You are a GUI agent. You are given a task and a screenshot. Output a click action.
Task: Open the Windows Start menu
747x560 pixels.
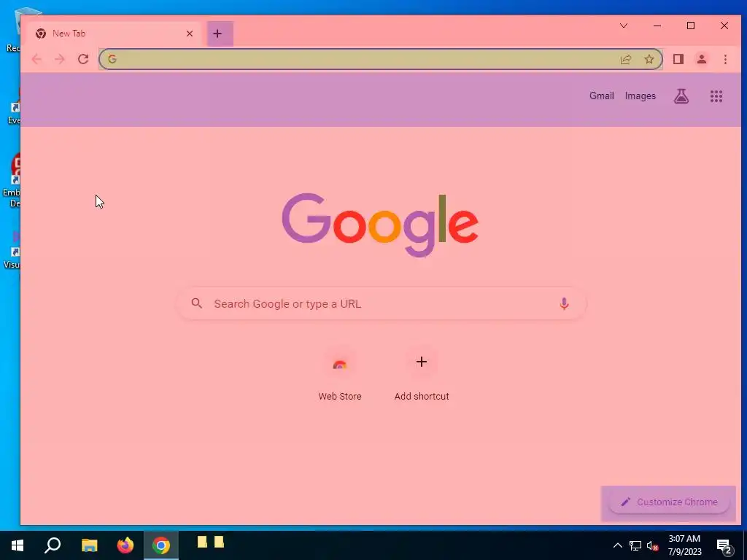point(18,545)
